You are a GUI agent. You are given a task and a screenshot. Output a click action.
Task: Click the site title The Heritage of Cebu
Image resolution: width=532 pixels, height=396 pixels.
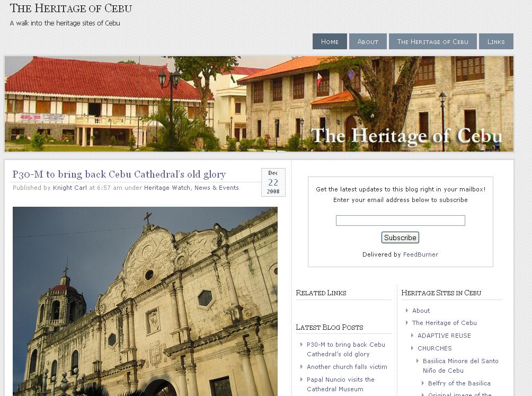point(72,9)
